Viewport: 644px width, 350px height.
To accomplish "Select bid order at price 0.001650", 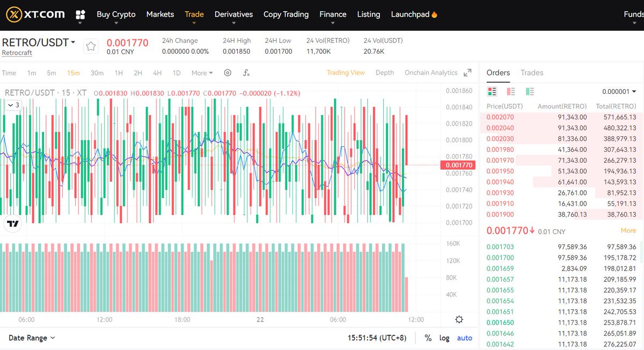I will pos(561,323).
